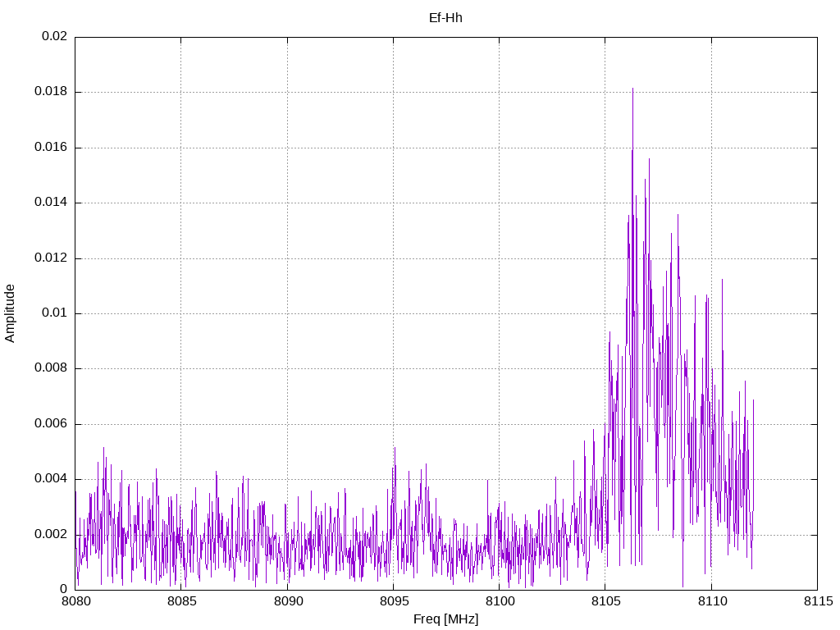Click the 8085 x-axis tick label

click(x=181, y=601)
